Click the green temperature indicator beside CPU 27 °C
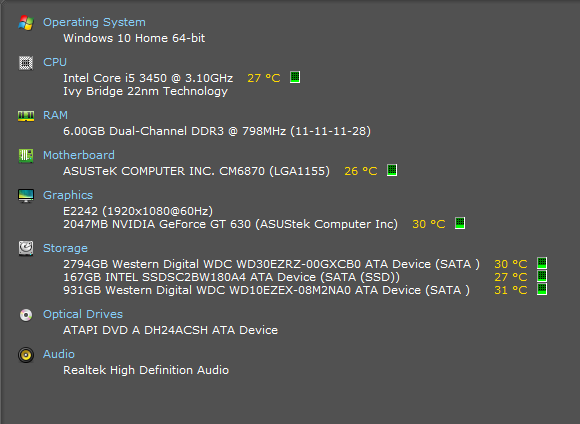 tap(295, 77)
